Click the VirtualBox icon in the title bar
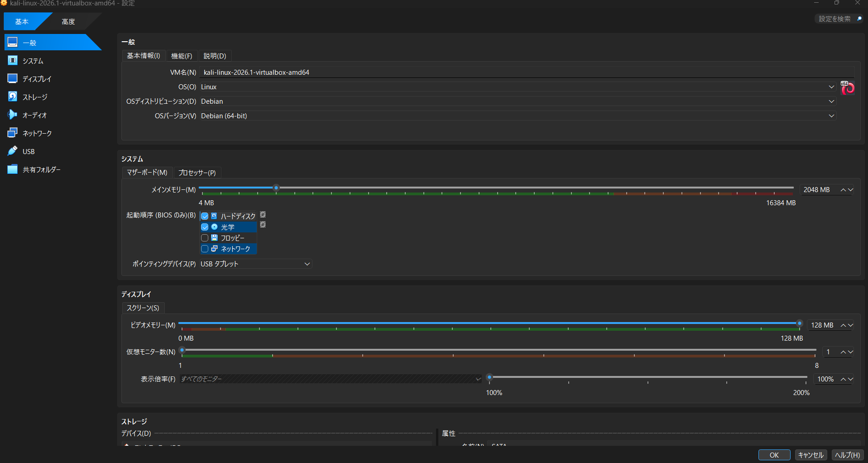This screenshot has height=463, width=868. [x=4, y=3]
